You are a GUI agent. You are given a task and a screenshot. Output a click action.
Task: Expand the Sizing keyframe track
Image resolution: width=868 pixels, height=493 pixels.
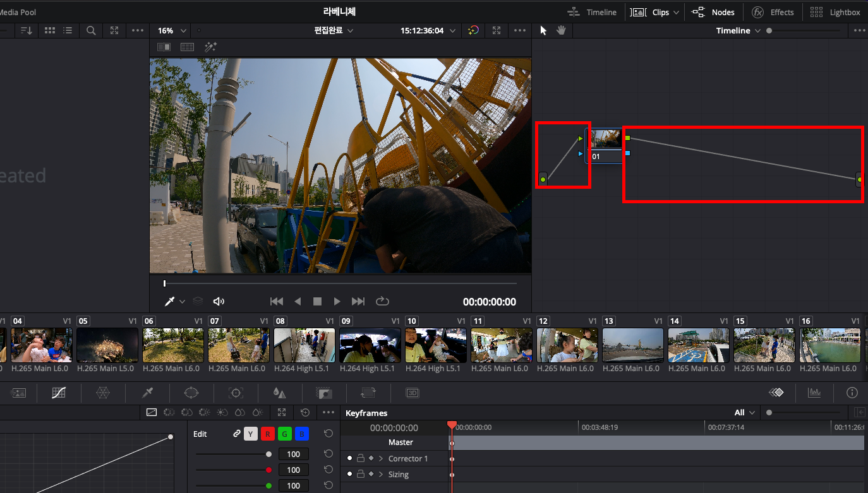pyautogui.click(x=381, y=474)
